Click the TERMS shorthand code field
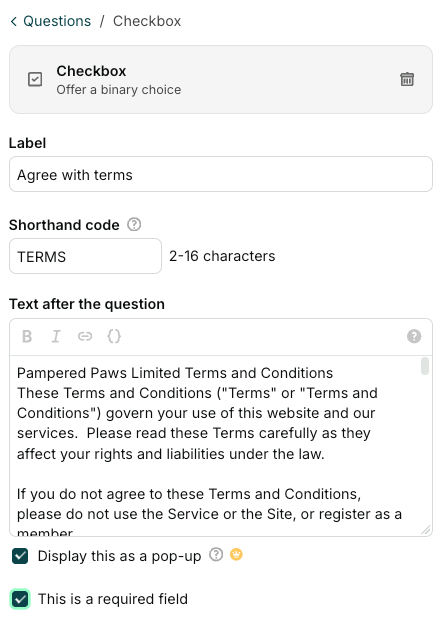This screenshot has height=633, width=441. click(x=86, y=256)
